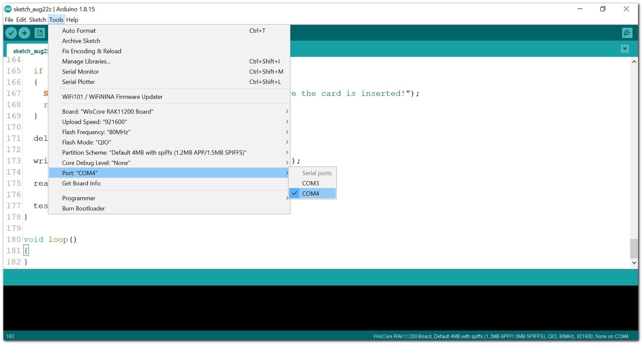
Task: Open WiFi101 / WiFiNINA Firmware Updater
Action: point(169,97)
